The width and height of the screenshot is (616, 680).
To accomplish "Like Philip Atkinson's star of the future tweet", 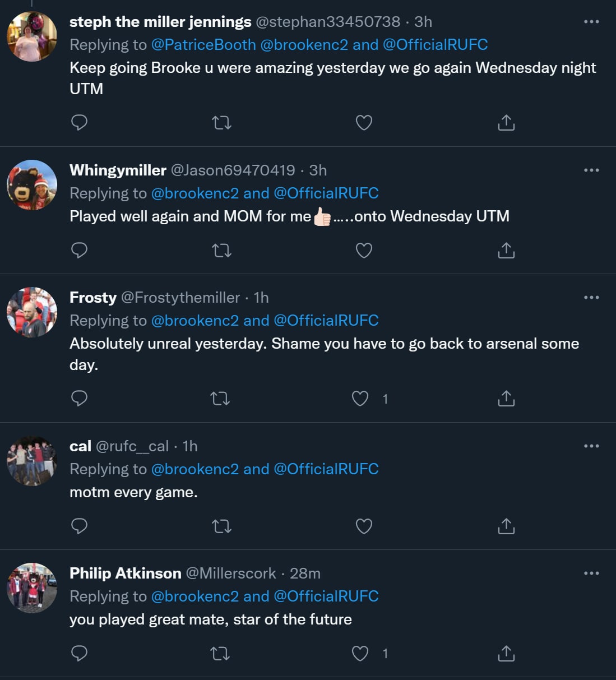I will [360, 653].
